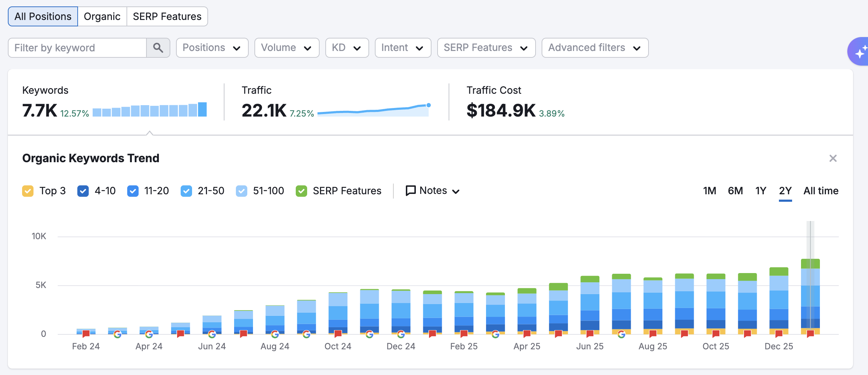The width and height of the screenshot is (868, 375).
Task: Open the Notes flag icon
Action: [x=410, y=191]
